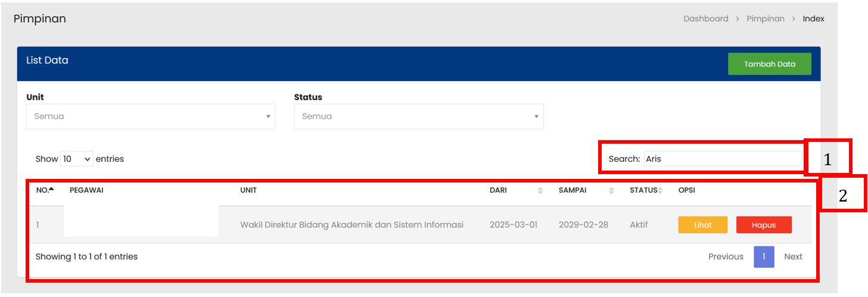Image resolution: width=868 pixels, height=297 pixels.
Task: Click the Search input field
Action: coord(723,159)
